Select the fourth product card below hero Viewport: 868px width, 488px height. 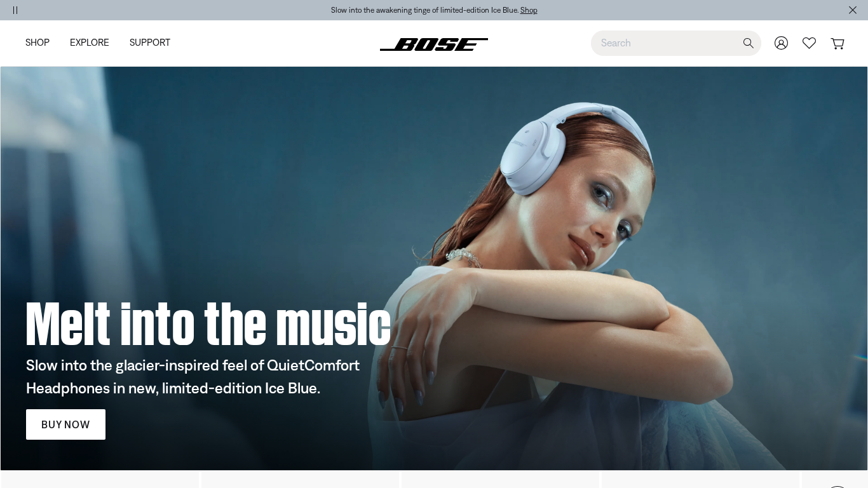(700, 479)
